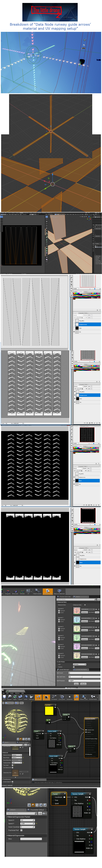The height and width of the screenshot is (868, 102).
Task: Open the viewport Show dropdown
Action: 22,703
